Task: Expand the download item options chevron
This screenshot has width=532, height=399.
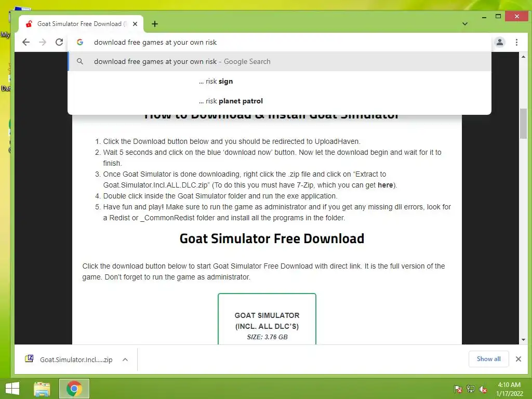Action: click(x=125, y=360)
